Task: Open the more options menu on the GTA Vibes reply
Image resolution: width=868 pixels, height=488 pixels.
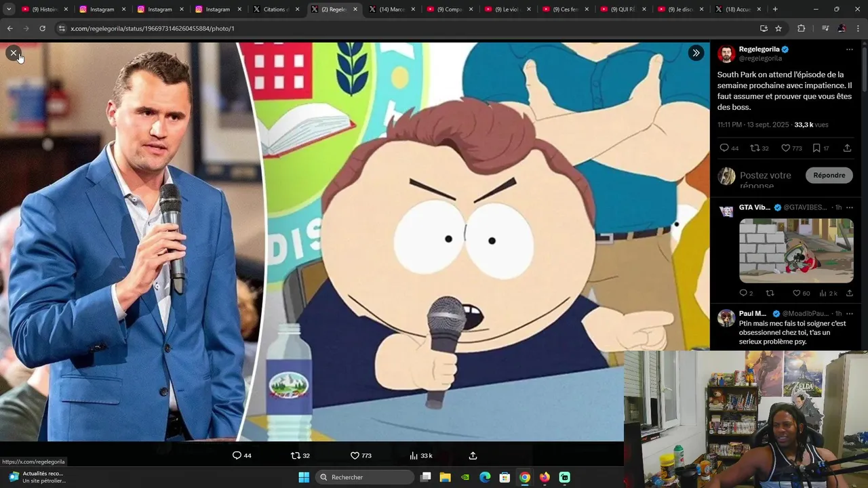Action: tap(849, 207)
